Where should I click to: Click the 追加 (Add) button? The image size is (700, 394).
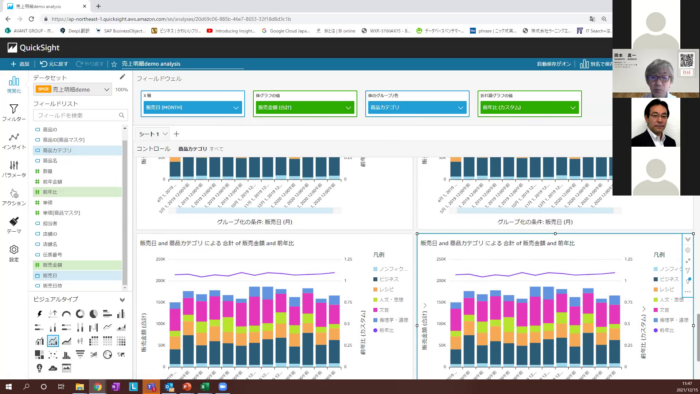(x=20, y=64)
